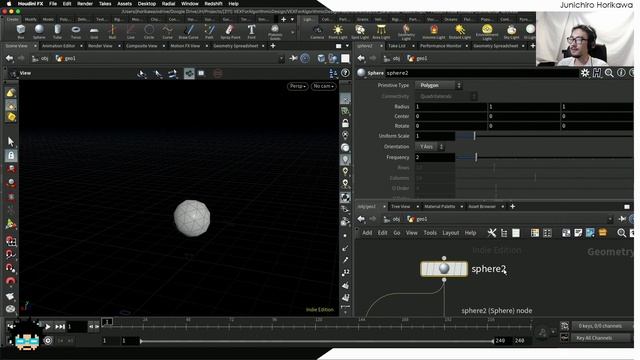Viewport: 640px width, 360px height.
Task: Click the sphere2 node in network
Action: click(x=444, y=269)
